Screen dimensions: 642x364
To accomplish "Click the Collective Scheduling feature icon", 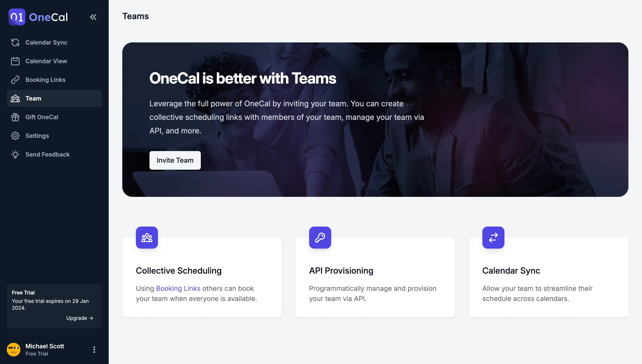I will [147, 238].
